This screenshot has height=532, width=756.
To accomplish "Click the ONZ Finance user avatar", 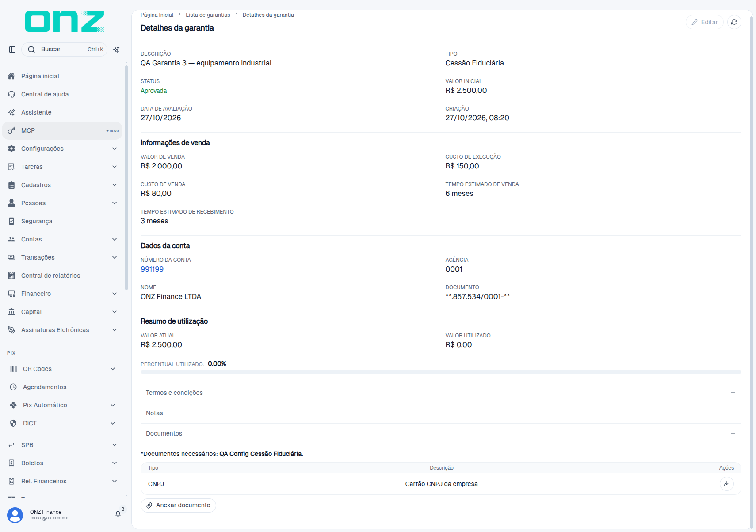I will (x=15, y=515).
